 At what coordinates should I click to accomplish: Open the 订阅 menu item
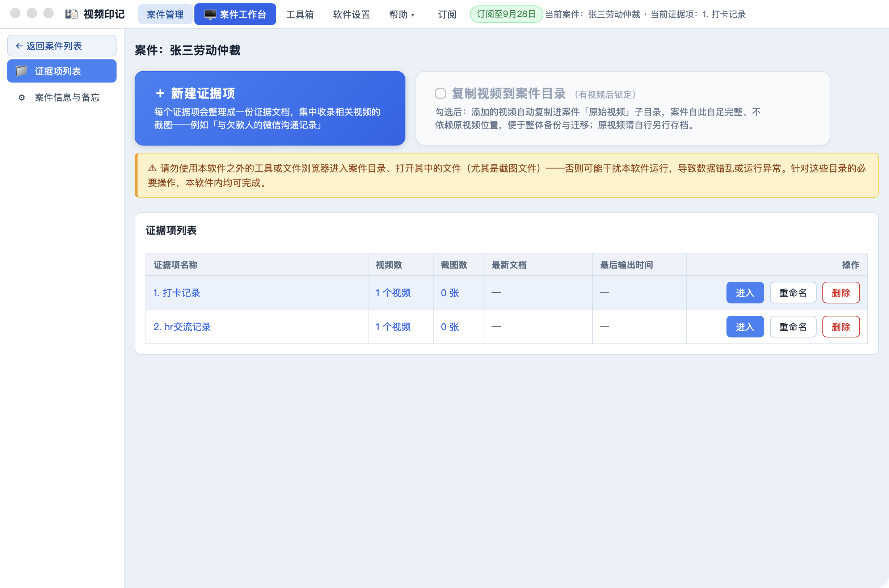[447, 14]
